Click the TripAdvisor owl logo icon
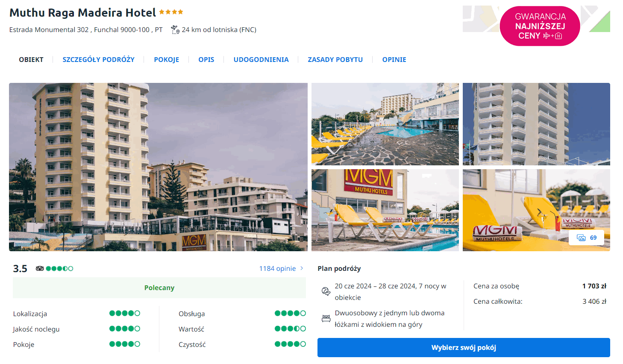623x364 pixels. point(40,268)
